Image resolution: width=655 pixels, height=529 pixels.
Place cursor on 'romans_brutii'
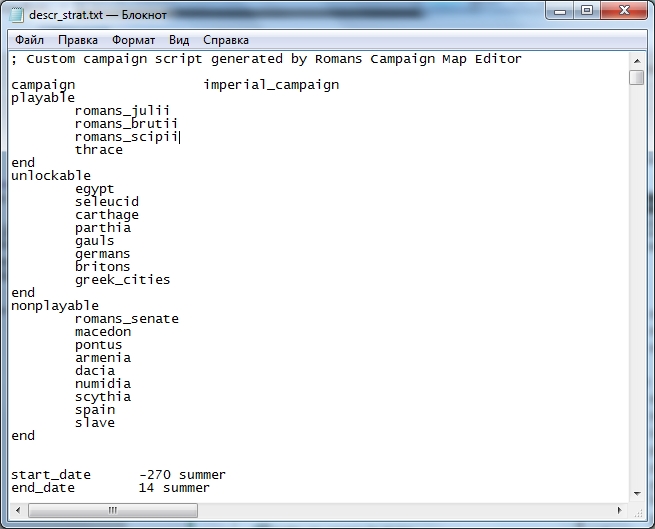click(x=127, y=124)
